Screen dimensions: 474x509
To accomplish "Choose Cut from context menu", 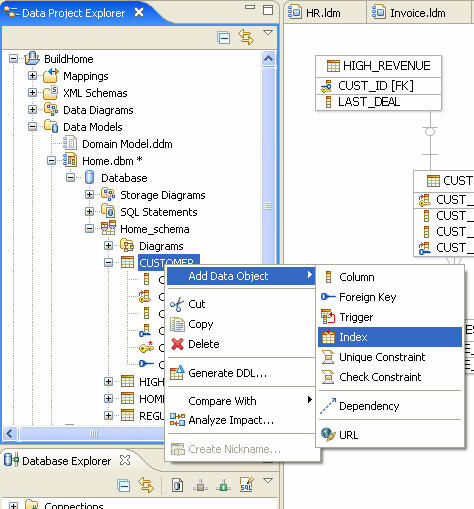I will pyautogui.click(x=241, y=304).
